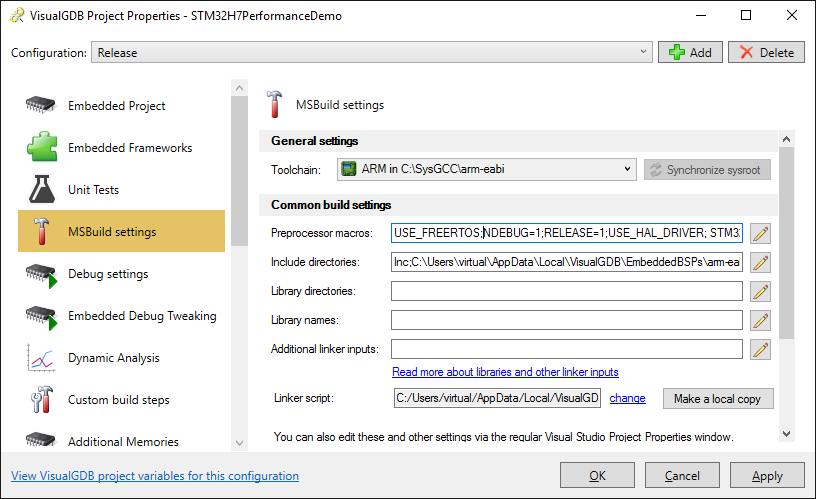Click into the Preprocessor macros field

click(x=567, y=233)
